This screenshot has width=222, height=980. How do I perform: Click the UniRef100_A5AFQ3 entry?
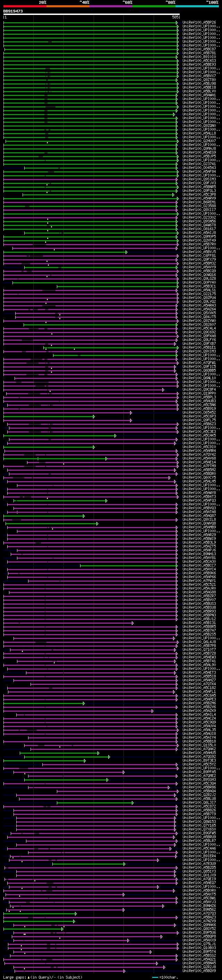[199, 501]
